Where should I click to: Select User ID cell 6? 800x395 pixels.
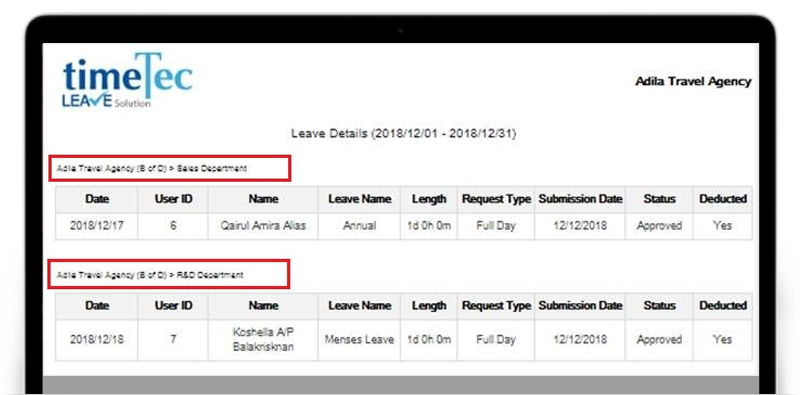(173, 226)
